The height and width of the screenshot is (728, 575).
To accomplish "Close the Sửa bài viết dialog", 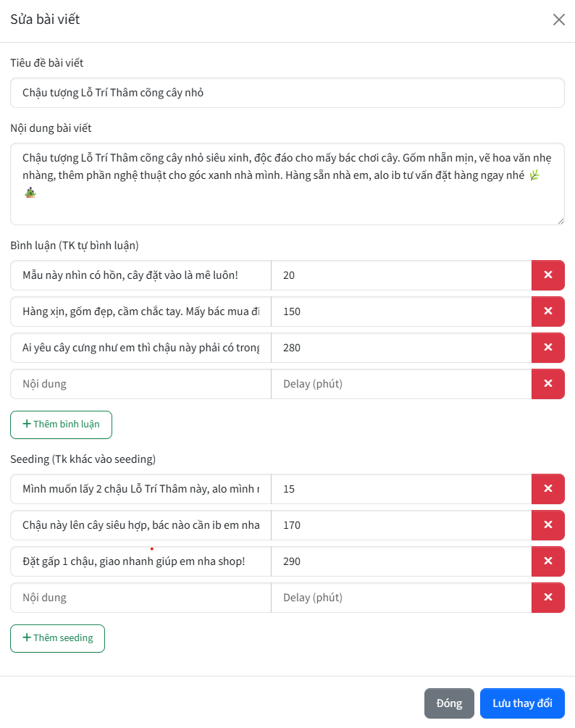I will tap(559, 20).
